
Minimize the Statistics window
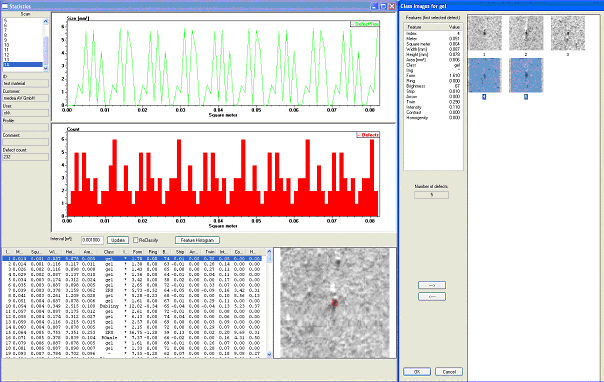pyautogui.click(x=374, y=7)
